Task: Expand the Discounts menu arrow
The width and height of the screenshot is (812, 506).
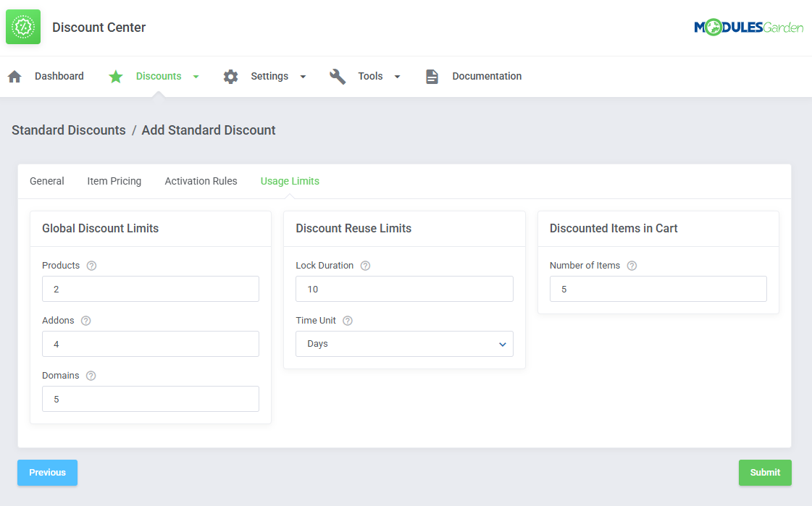Action: pyautogui.click(x=196, y=77)
